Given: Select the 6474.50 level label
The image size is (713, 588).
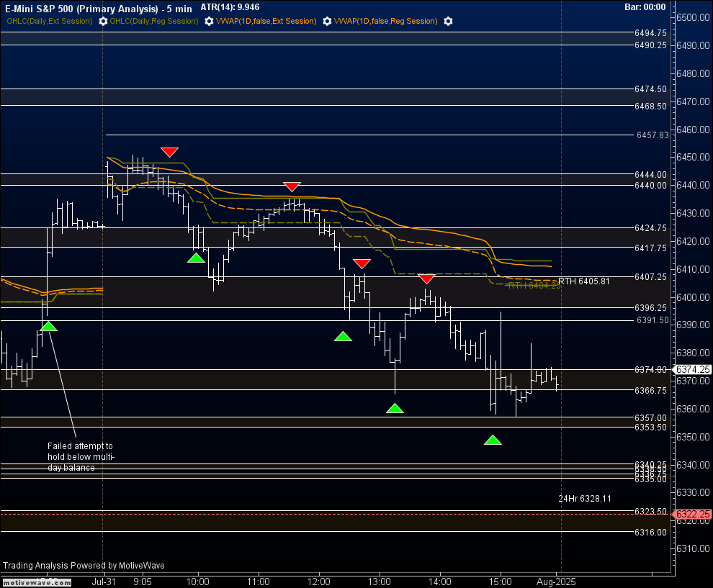Looking at the screenshot, I should [x=650, y=89].
